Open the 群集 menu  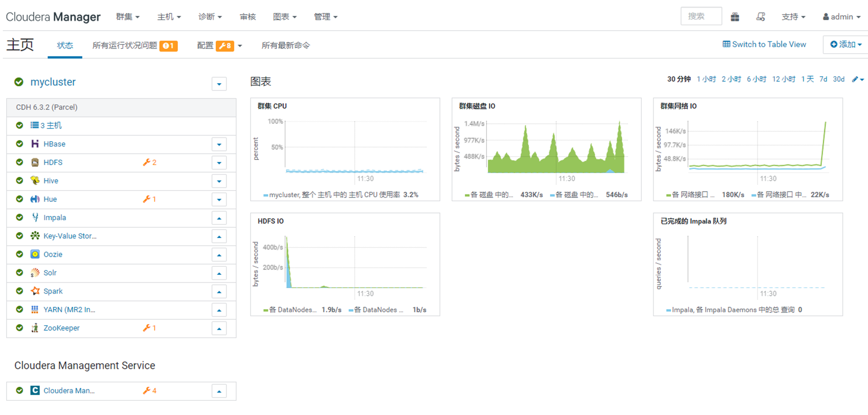128,17
